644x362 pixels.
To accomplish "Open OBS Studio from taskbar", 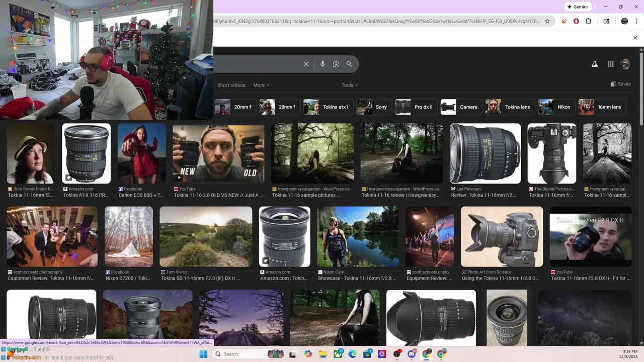I will point(397,354).
